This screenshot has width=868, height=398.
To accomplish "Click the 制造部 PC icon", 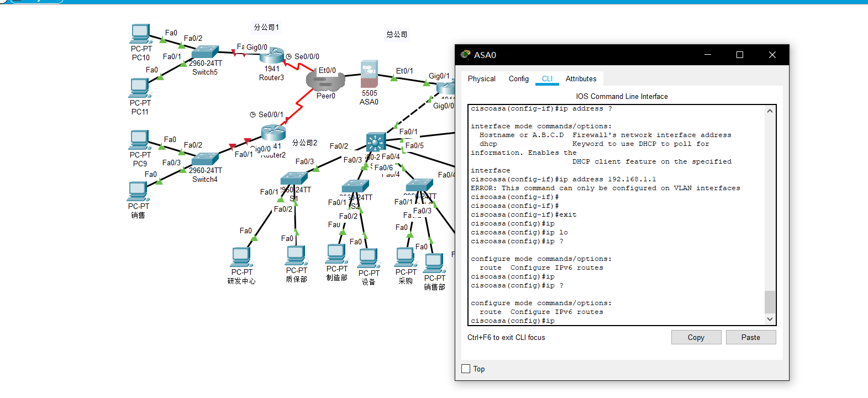I will [336, 254].
